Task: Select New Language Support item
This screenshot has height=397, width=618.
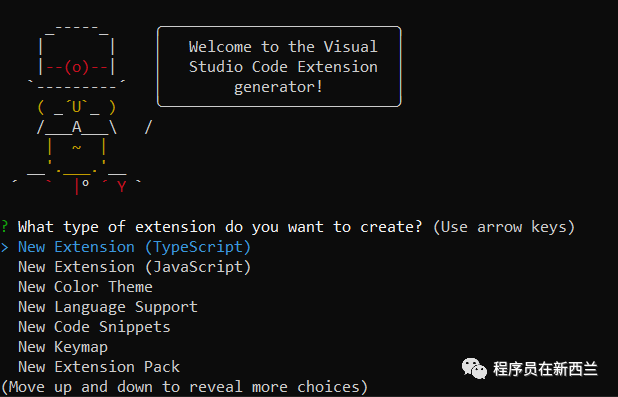Action: coord(108,307)
